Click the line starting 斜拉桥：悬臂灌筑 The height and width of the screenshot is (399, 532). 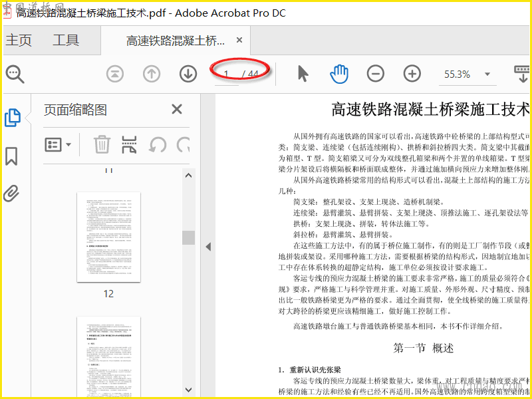coord(343,235)
